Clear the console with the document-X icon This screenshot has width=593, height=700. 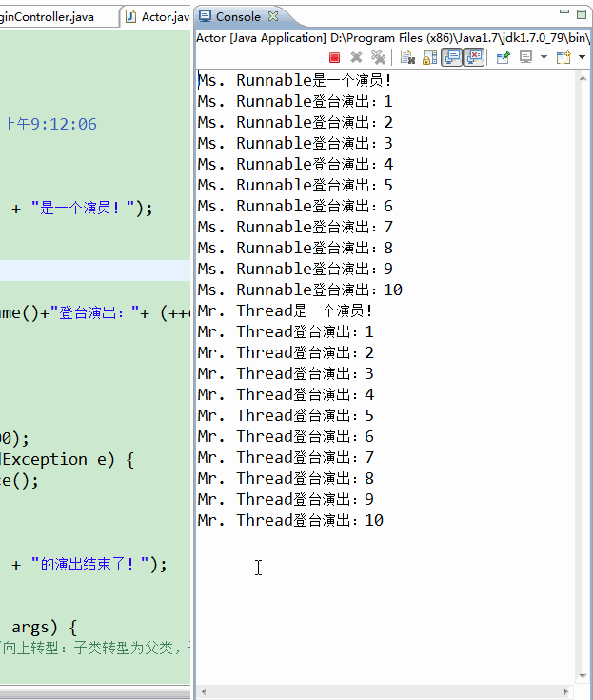pyautogui.click(x=407, y=57)
